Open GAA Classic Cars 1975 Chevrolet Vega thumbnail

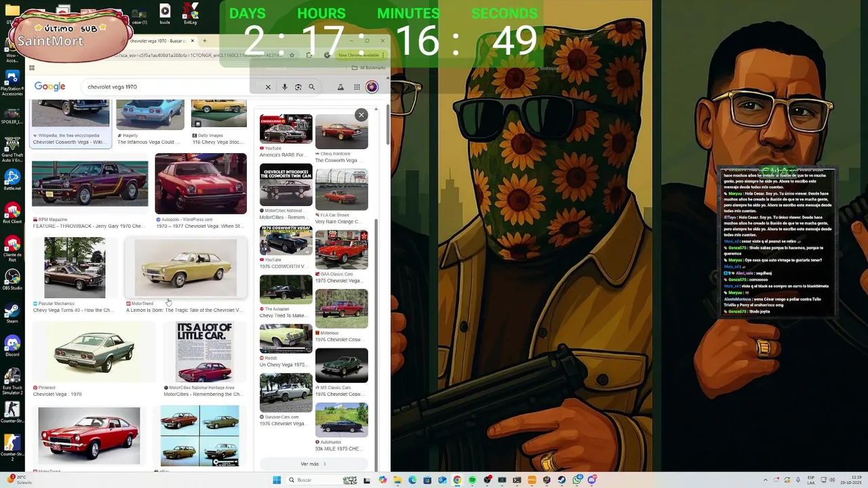coord(342,249)
